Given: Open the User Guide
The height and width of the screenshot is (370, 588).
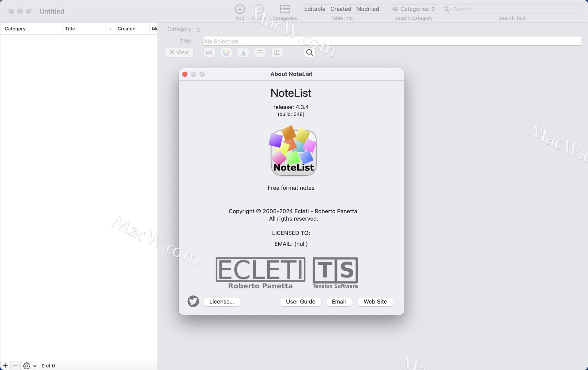Looking at the screenshot, I should click(300, 302).
